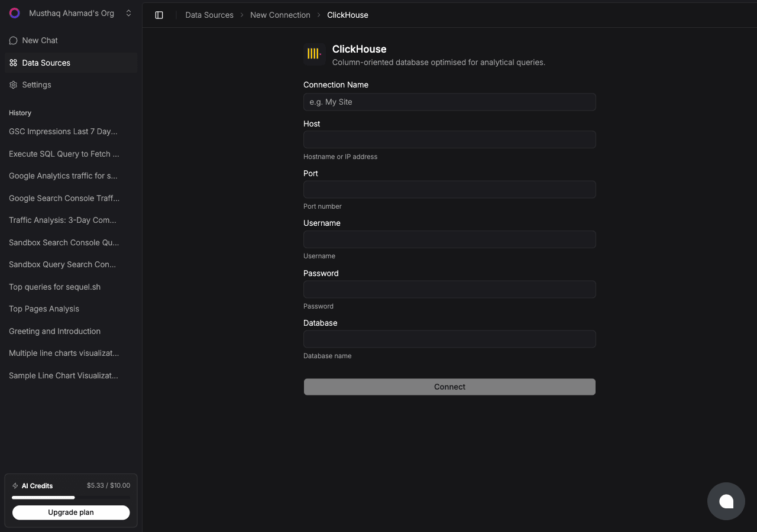Click the History section label
The image size is (757, 532).
(20, 113)
